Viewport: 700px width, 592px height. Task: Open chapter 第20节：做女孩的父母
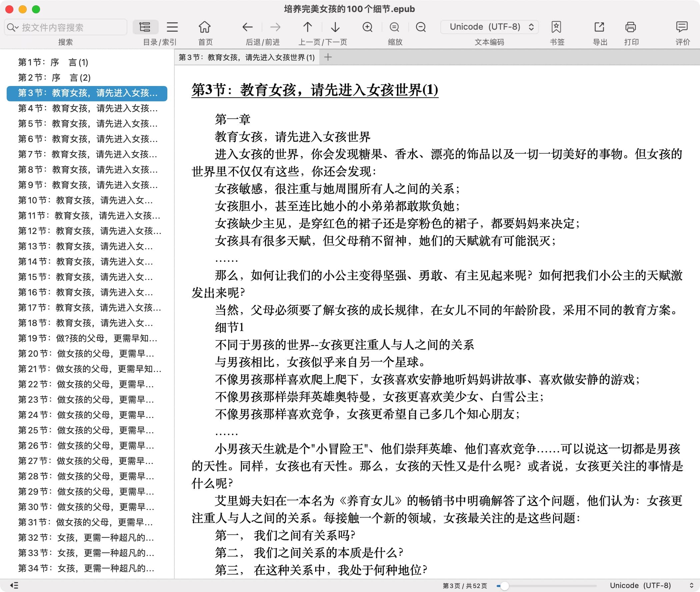click(86, 354)
